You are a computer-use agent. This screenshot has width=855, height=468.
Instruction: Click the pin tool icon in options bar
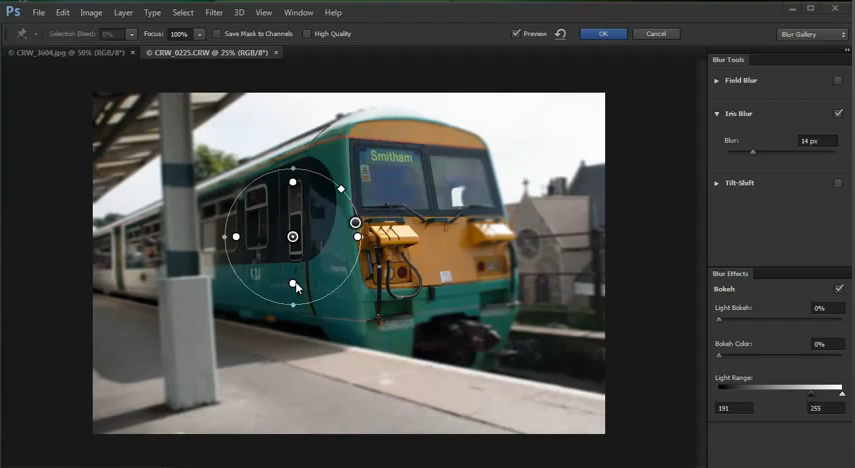coord(21,34)
